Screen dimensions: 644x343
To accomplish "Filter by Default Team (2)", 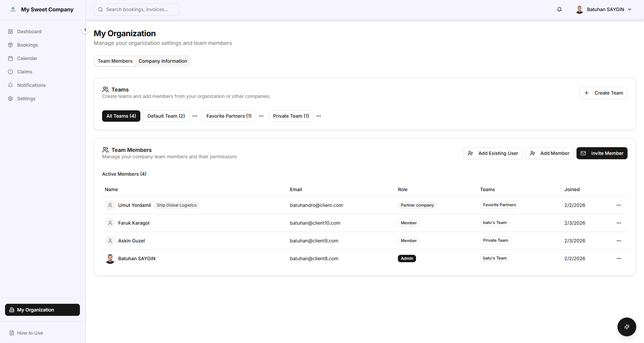I will coord(166,116).
